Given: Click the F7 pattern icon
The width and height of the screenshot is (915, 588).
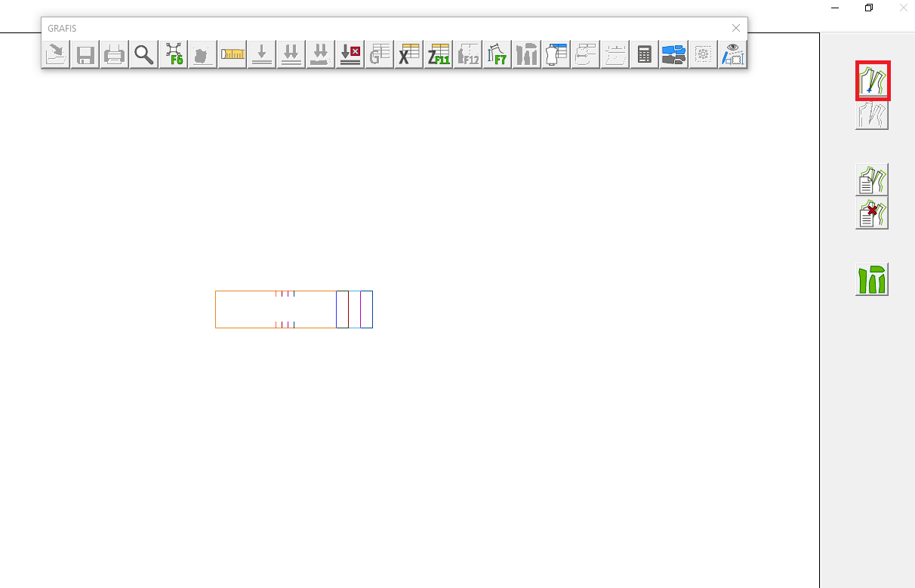Looking at the screenshot, I should pos(498,54).
